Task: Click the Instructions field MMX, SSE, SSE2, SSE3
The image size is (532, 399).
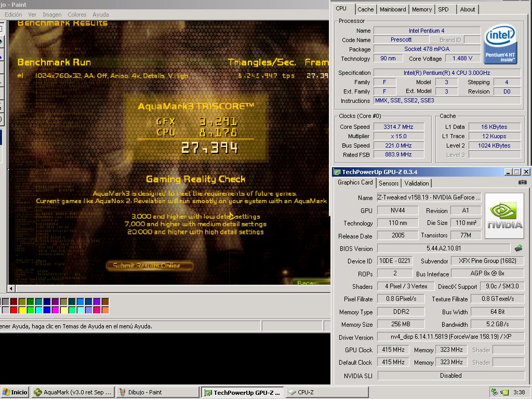Action: click(447, 100)
